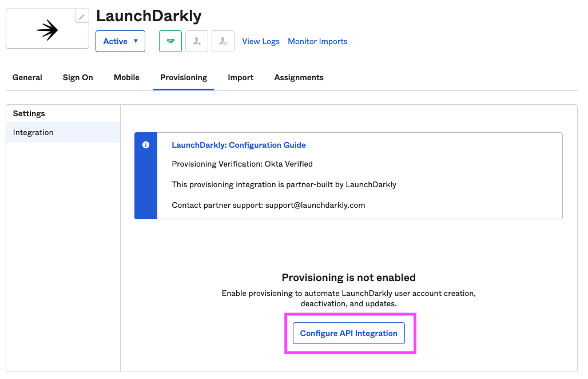Switch to the General tab
588x379 pixels.
[27, 77]
